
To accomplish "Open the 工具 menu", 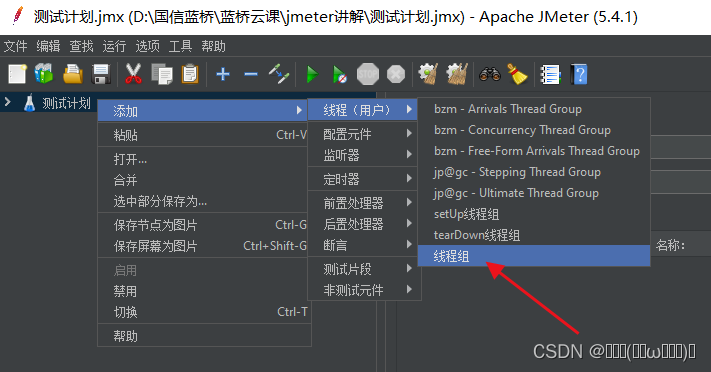I will point(180,46).
